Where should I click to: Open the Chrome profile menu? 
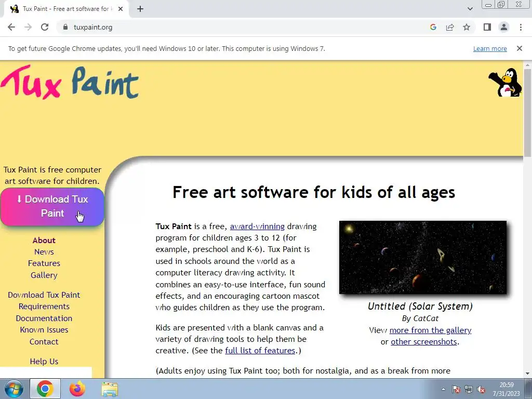point(504,27)
